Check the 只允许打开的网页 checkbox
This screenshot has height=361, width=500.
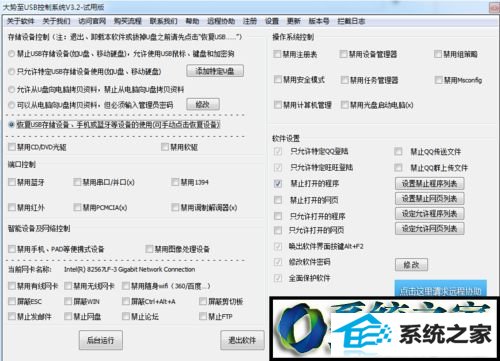278,230
